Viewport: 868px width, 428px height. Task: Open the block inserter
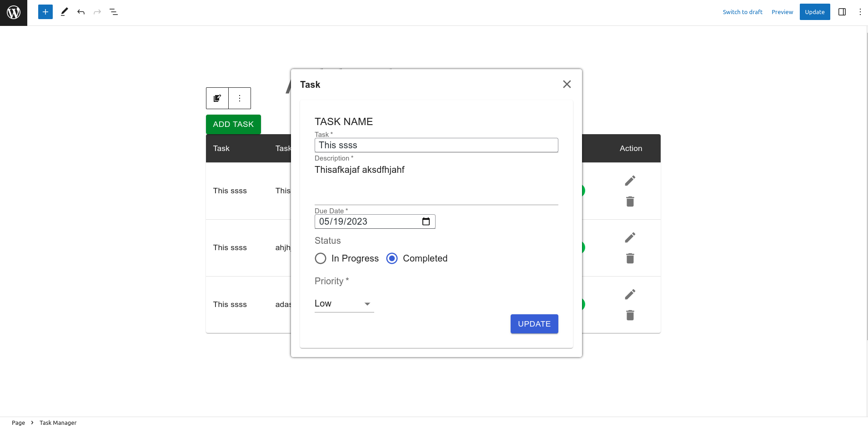tap(45, 12)
